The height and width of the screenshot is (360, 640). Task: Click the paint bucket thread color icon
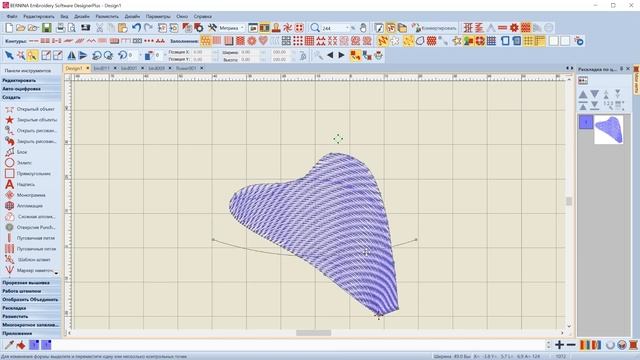pyautogui.click(x=21, y=345)
